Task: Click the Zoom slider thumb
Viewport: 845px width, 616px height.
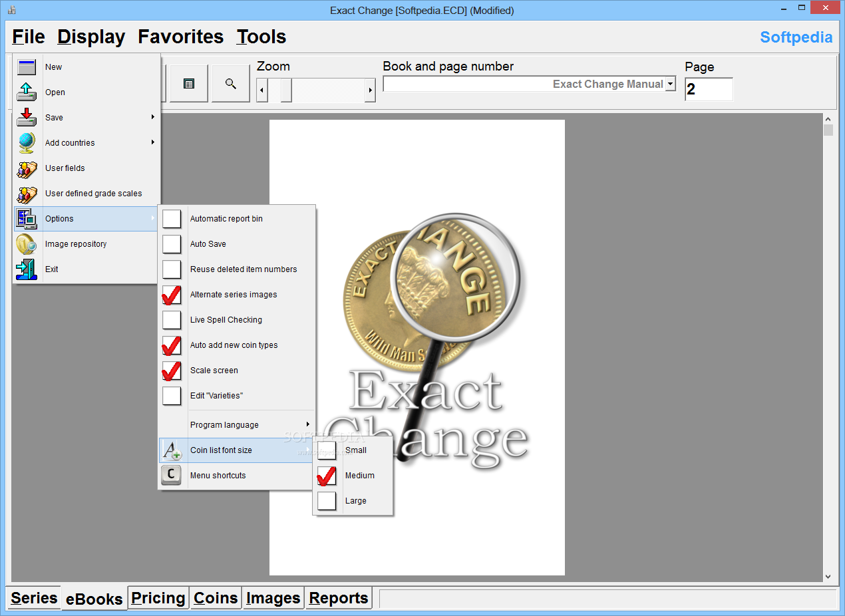Action: point(286,90)
